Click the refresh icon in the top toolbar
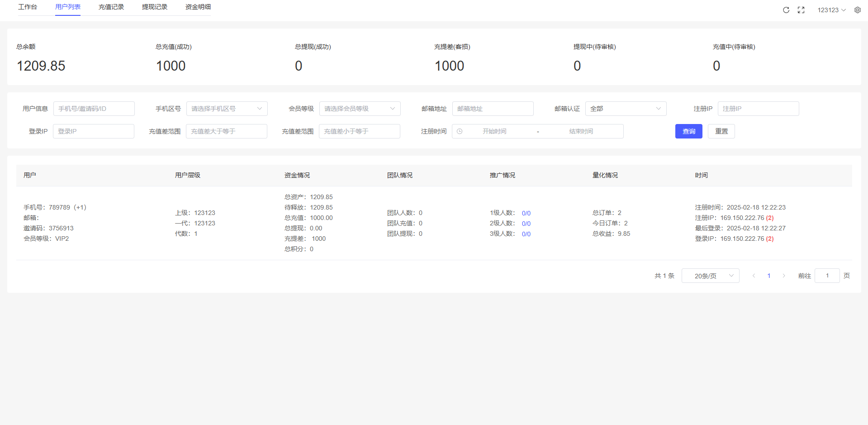The height and width of the screenshot is (425, 868). [x=786, y=10]
